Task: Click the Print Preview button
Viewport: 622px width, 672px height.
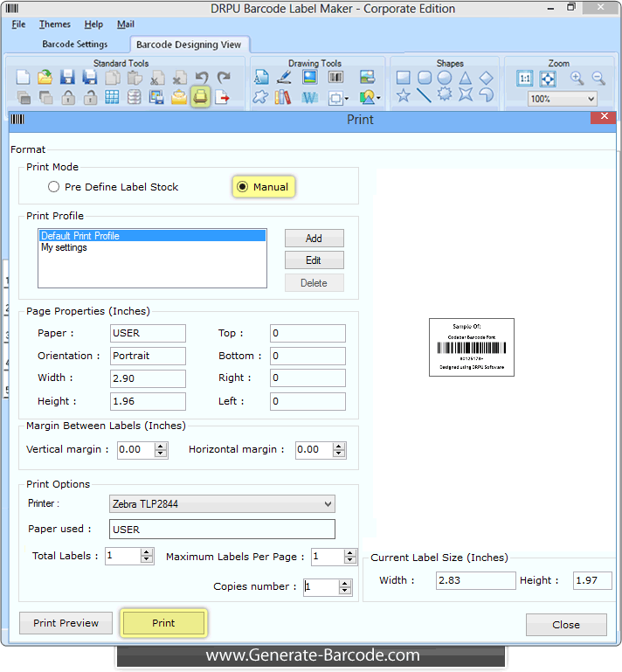Action: coord(66,623)
